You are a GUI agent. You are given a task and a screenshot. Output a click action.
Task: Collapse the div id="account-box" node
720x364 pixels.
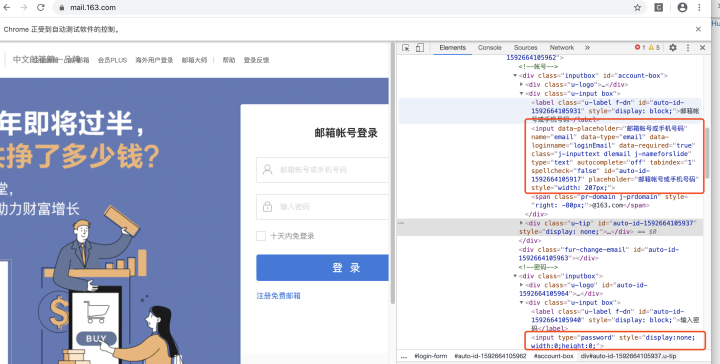(x=515, y=76)
